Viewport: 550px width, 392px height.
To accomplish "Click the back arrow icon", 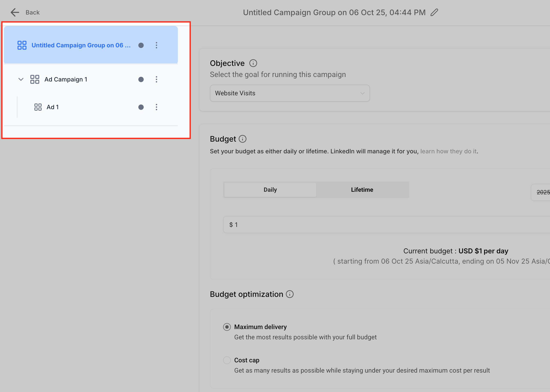I will coord(15,12).
